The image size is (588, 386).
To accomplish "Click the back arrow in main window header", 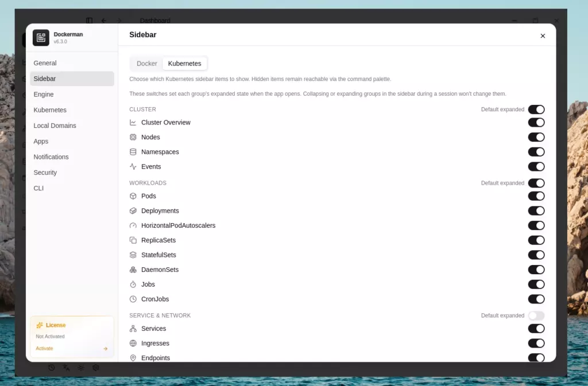I will point(104,21).
